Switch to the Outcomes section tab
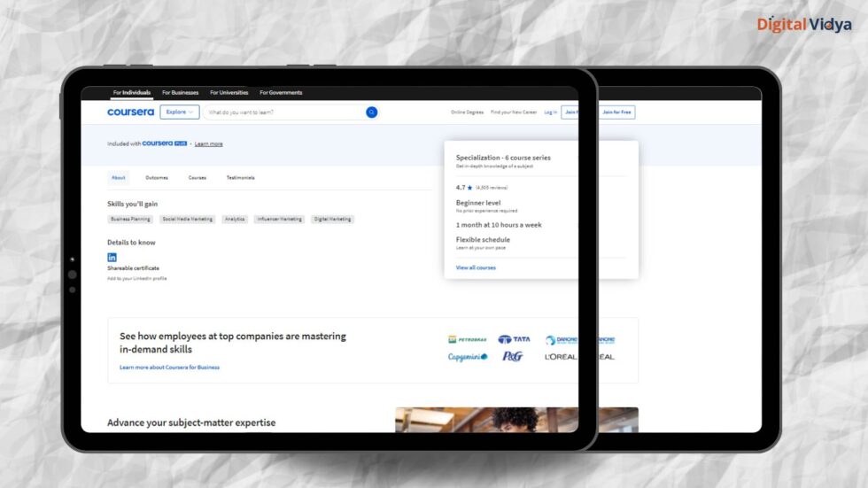868x488 pixels. (x=157, y=178)
